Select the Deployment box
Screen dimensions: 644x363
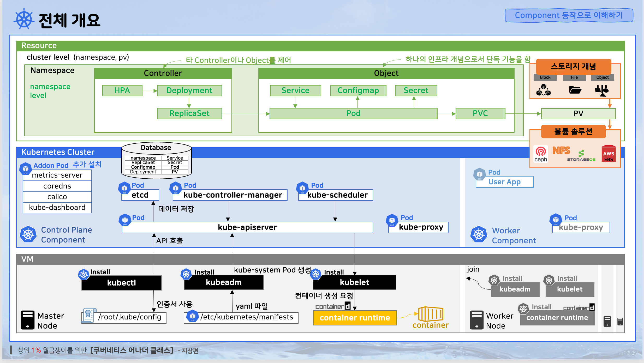189,90
